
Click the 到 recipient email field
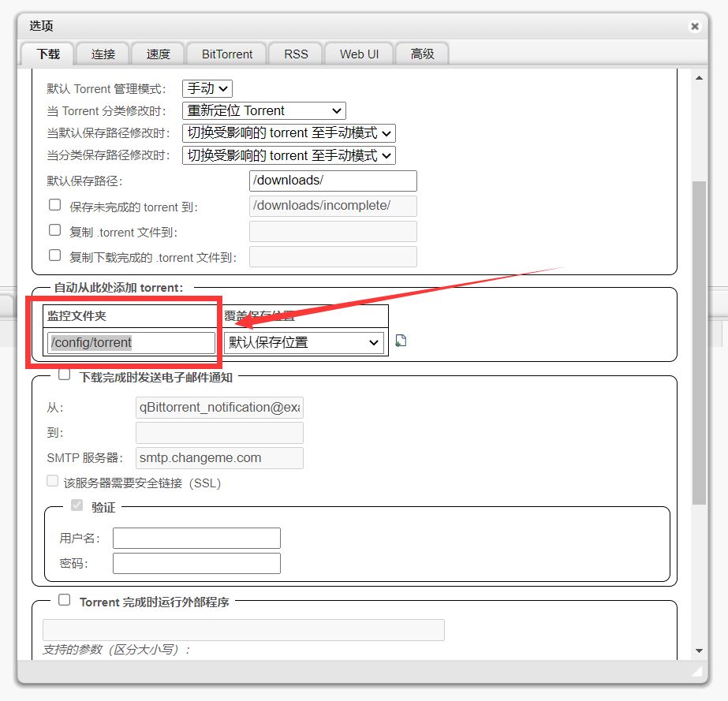coord(219,433)
